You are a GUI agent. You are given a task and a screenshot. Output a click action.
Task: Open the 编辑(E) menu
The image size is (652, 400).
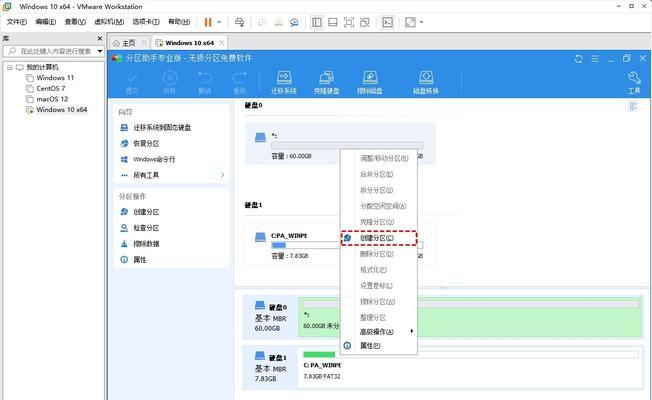tap(45, 22)
